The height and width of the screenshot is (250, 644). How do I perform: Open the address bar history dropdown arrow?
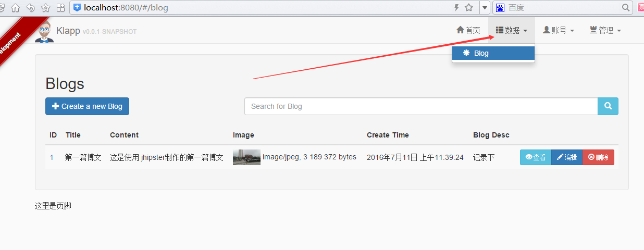485,7
